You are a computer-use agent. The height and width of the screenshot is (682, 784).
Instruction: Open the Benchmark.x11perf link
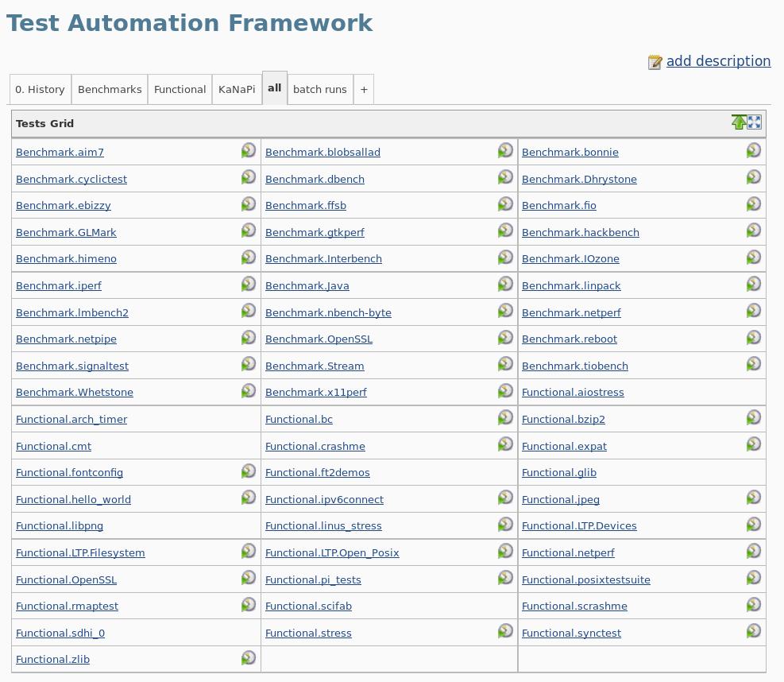pos(316,393)
